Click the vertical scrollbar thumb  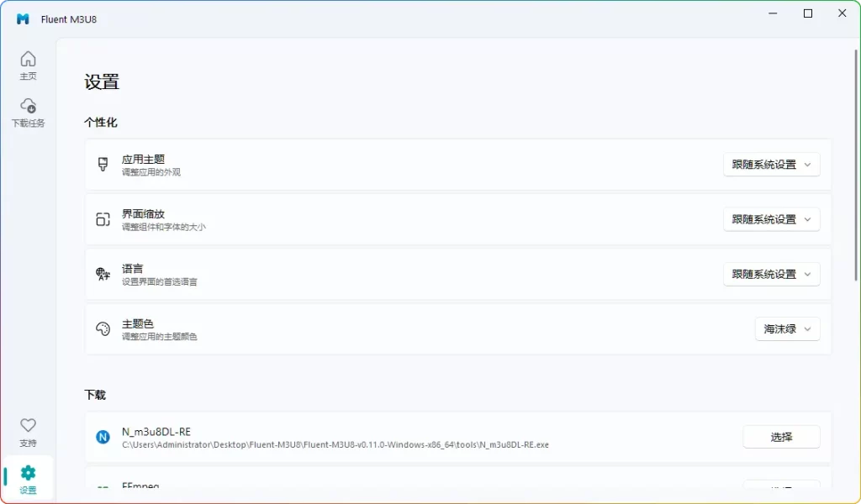coord(855,165)
